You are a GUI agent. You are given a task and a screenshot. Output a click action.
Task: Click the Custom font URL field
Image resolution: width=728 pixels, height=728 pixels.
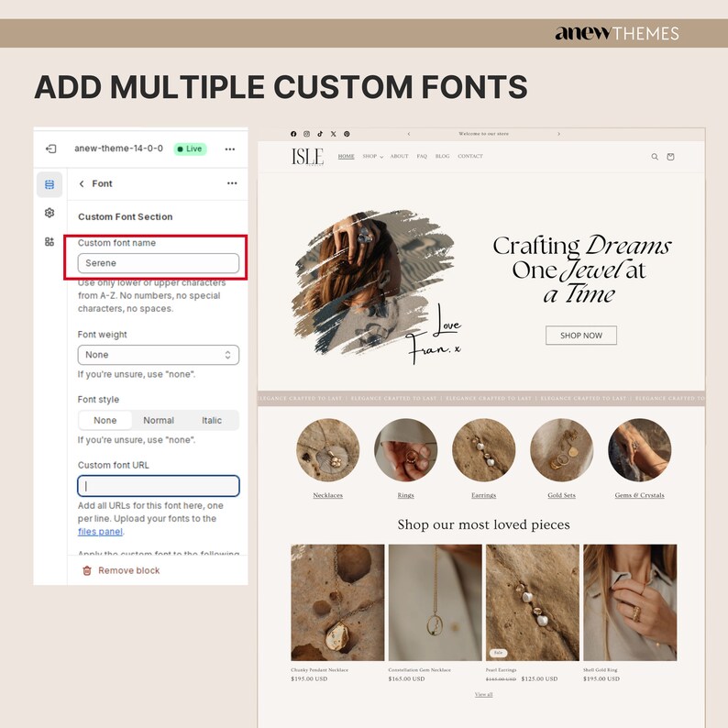tap(159, 486)
